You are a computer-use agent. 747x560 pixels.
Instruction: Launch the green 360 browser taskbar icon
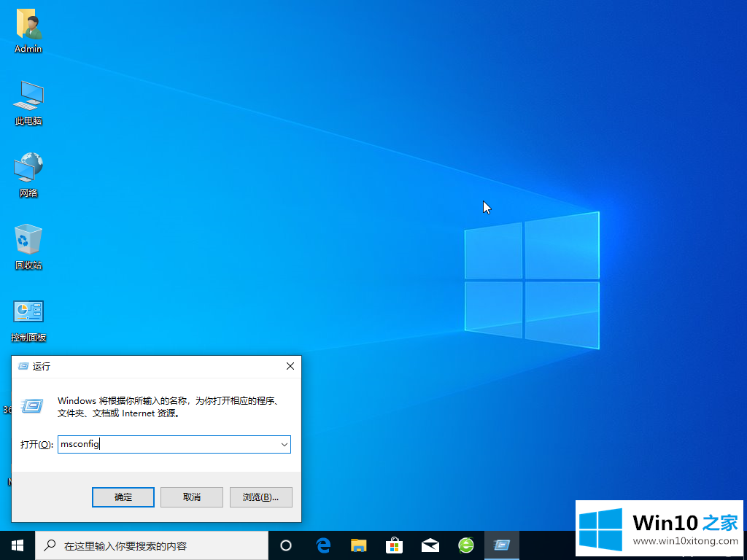[x=466, y=545]
